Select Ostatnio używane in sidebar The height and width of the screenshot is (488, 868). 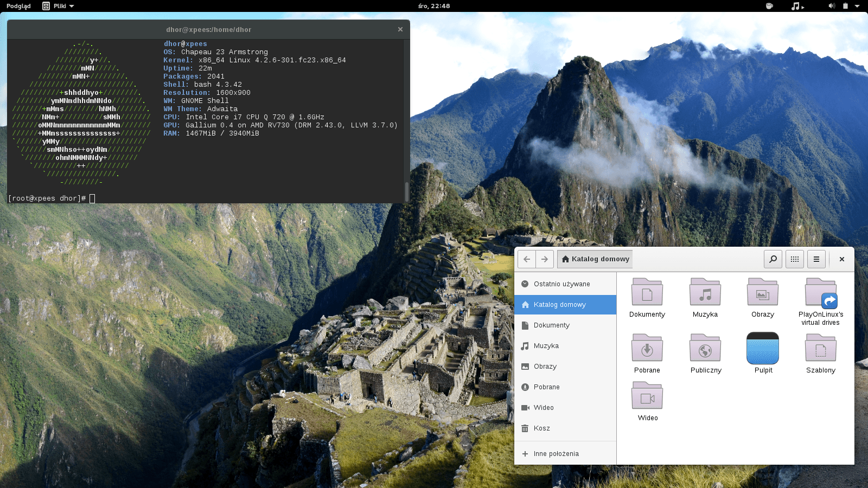click(x=565, y=284)
